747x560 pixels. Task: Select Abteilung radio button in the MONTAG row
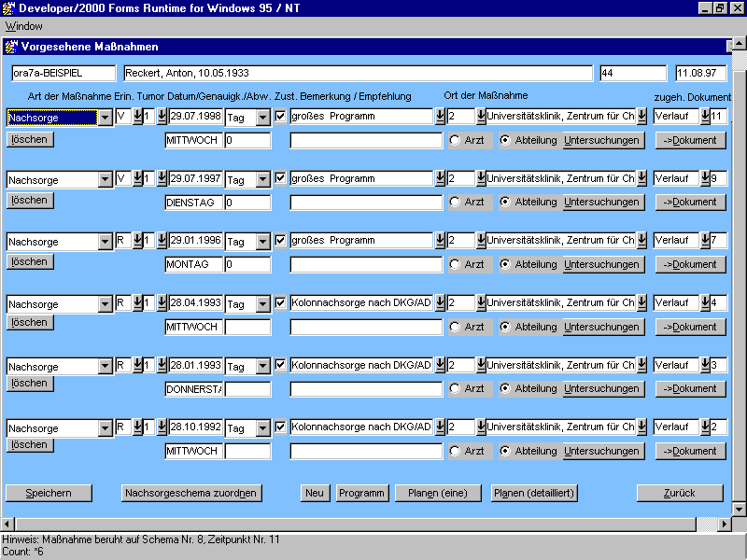(x=505, y=265)
